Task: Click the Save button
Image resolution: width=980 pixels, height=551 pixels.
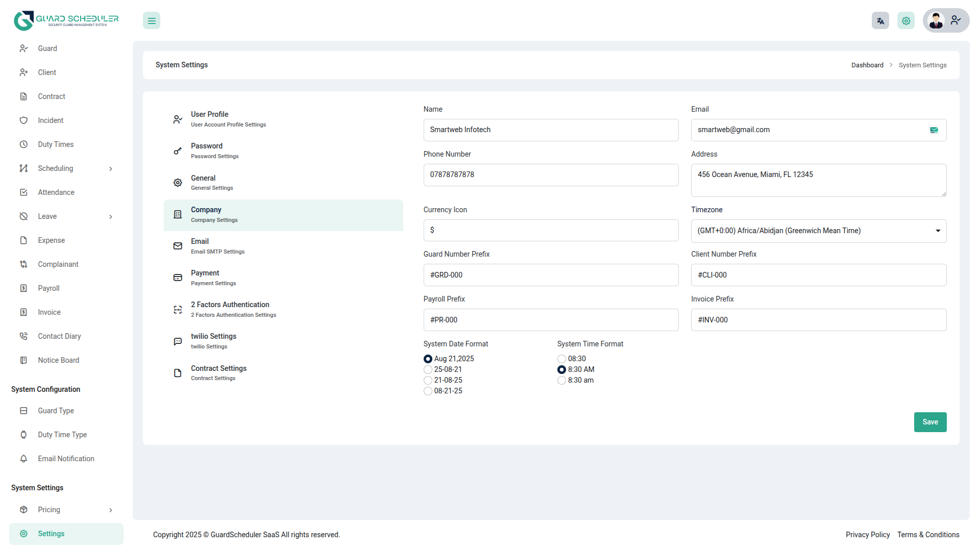Action: (929, 422)
